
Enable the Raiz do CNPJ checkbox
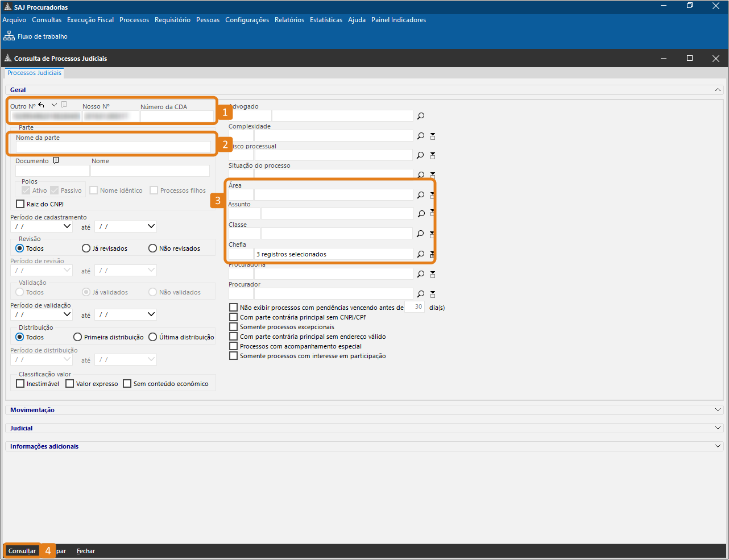coord(20,204)
